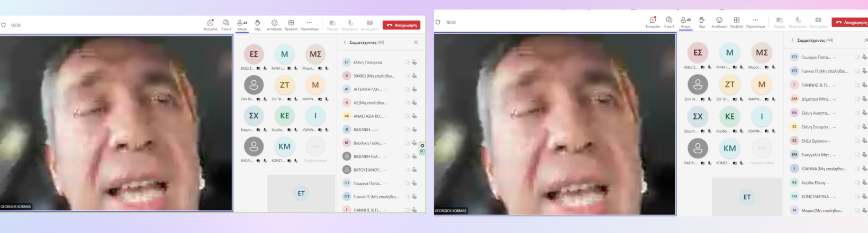Expand Περισσότερα more options in left window

(309, 24)
